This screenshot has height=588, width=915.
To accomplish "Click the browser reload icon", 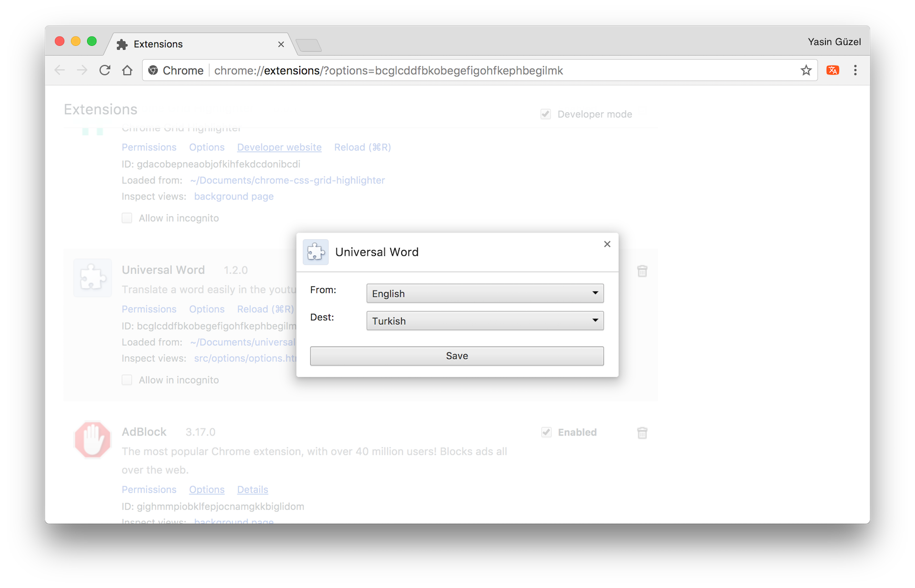I will pos(105,71).
